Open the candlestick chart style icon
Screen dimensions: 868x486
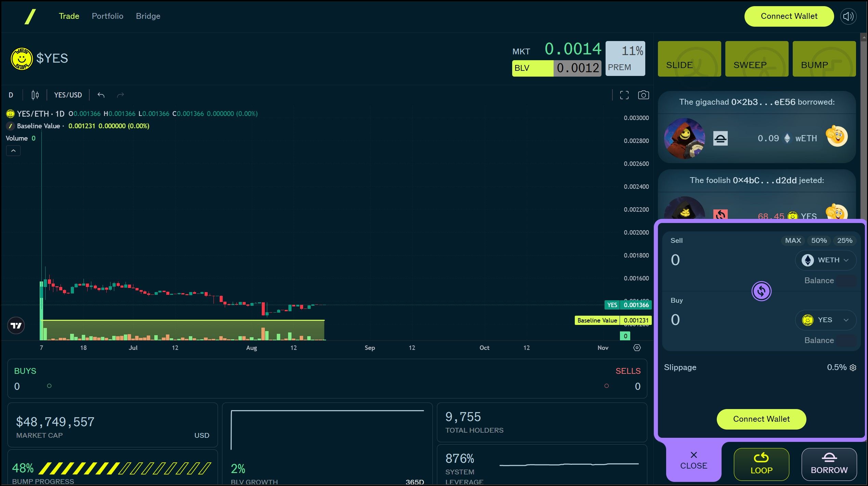click(x=35, y=95)
